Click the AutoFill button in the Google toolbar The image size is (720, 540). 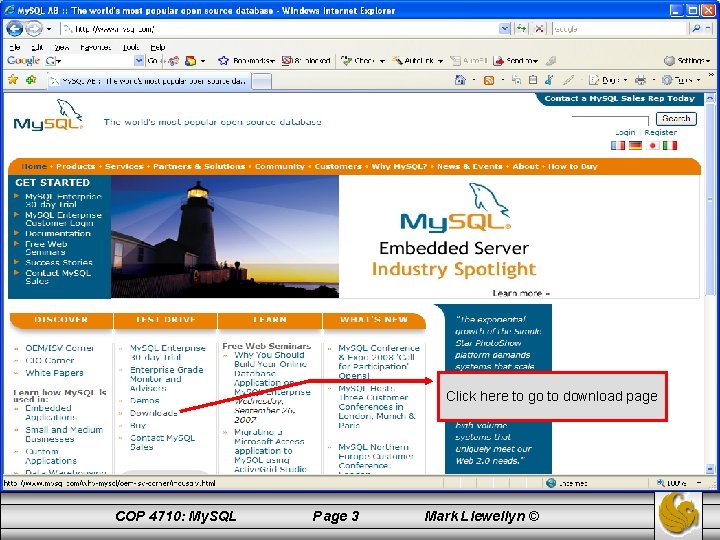click(x=468, y=61)
